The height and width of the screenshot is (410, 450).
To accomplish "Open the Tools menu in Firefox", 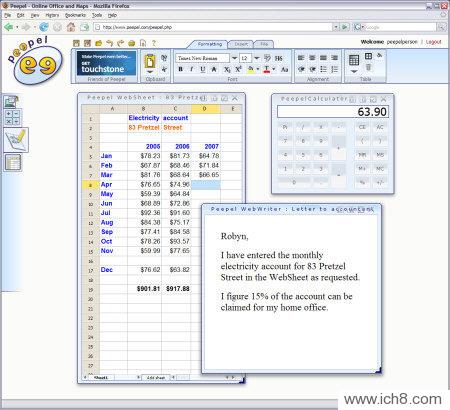I will pos(97,15).
